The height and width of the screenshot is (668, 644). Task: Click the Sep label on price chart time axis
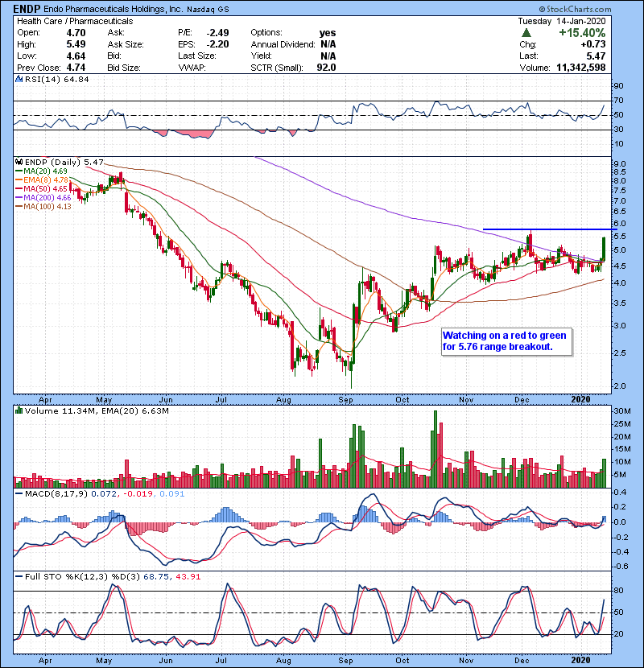(x=345, y=400)
